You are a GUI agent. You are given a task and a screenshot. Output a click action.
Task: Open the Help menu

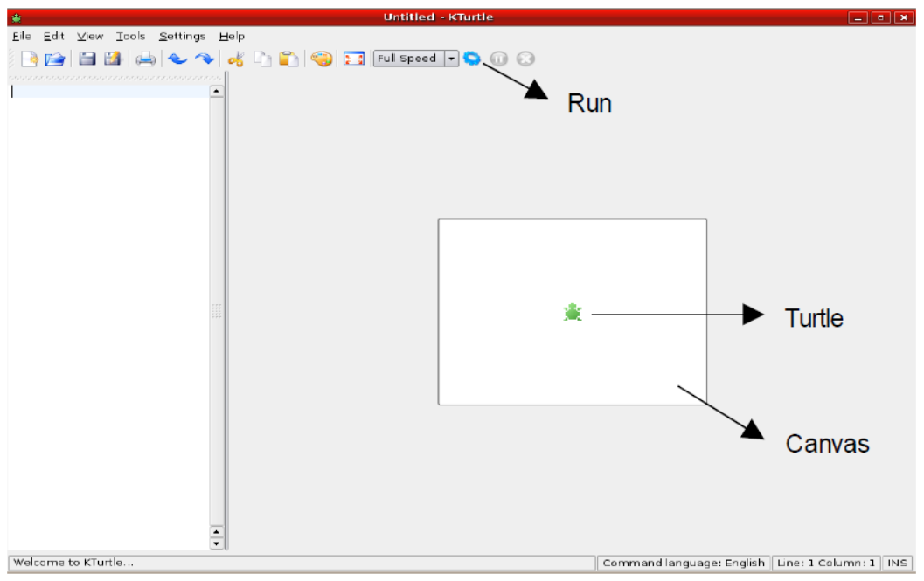(x=232, y=36)
